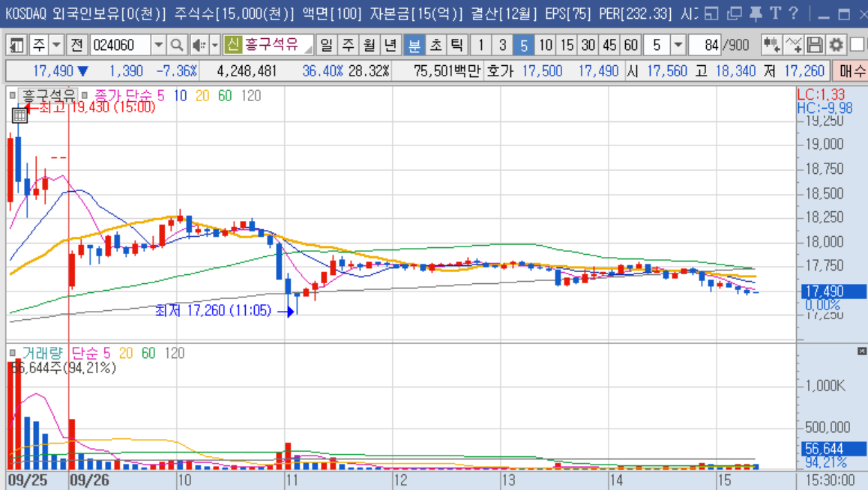This screenshot has height=490, width=868.
Task: Switch to 초 second chart tab
Action: point(435,45)
